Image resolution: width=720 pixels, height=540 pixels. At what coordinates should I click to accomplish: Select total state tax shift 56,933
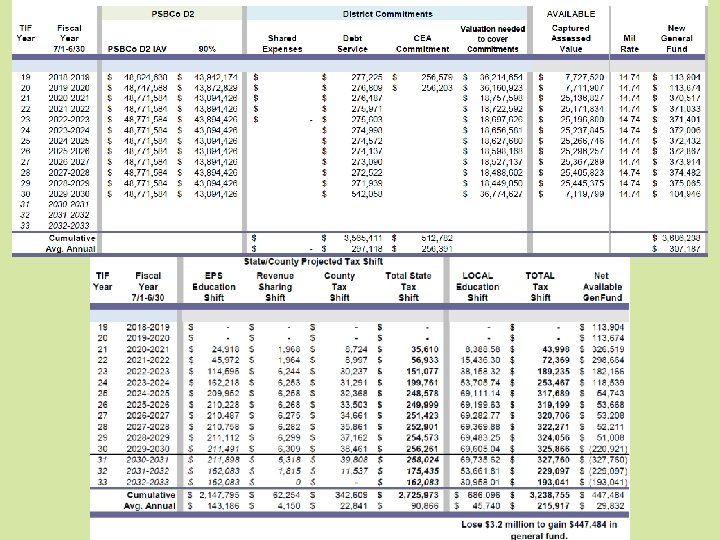click(425, 360)
